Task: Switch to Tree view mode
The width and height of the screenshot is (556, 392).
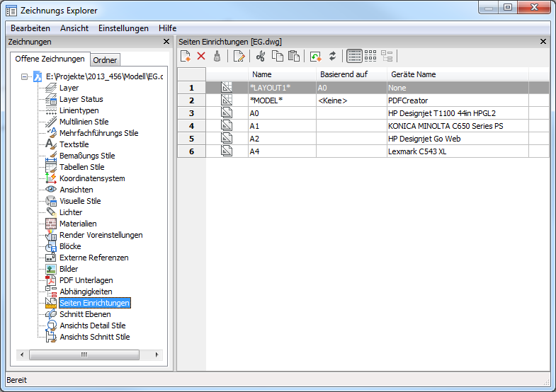Action: 387,56
